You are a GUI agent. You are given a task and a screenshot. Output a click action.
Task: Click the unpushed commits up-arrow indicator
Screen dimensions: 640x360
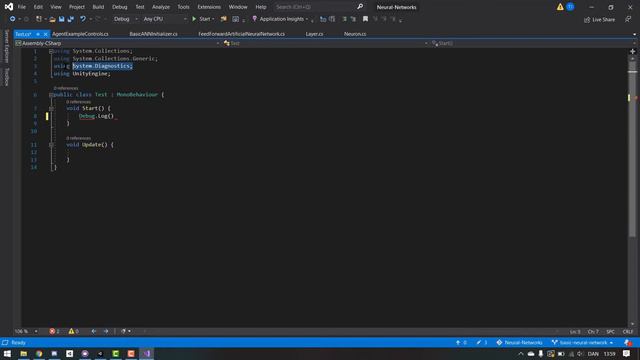pyautogui.click(x=461, y=343)
